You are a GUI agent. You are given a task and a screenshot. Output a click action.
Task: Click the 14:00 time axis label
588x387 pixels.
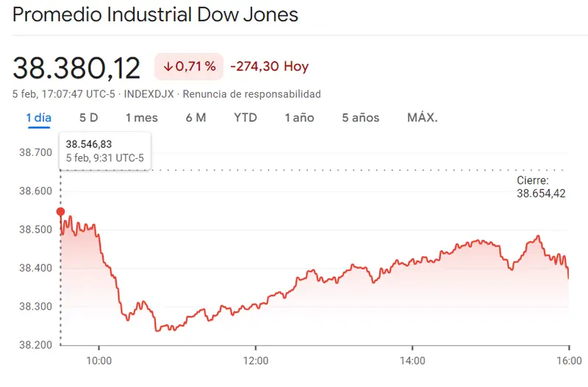pyautogui.click(x=412, y=361)
